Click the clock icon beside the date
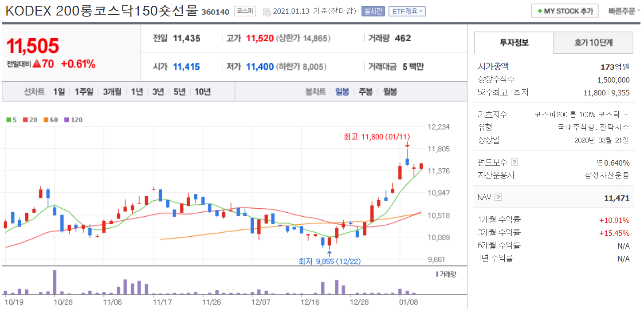 pos(267,12)
